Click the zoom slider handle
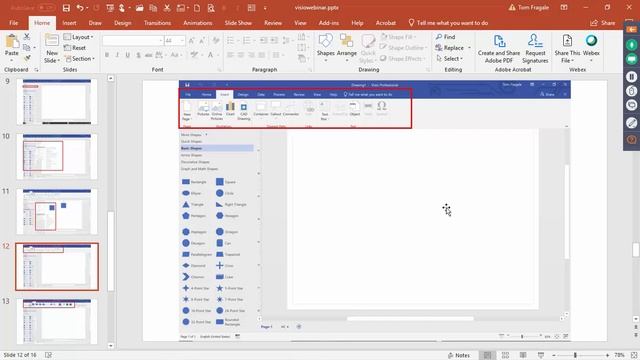 click(x=576, y=355)
